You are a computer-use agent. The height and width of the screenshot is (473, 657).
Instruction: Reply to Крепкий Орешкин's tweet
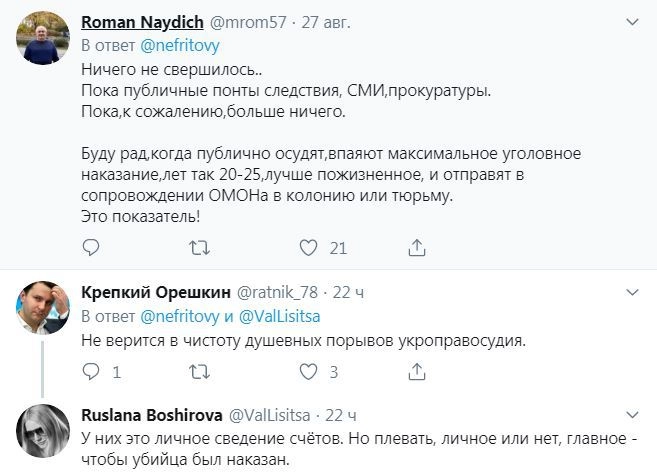(89, 372)
